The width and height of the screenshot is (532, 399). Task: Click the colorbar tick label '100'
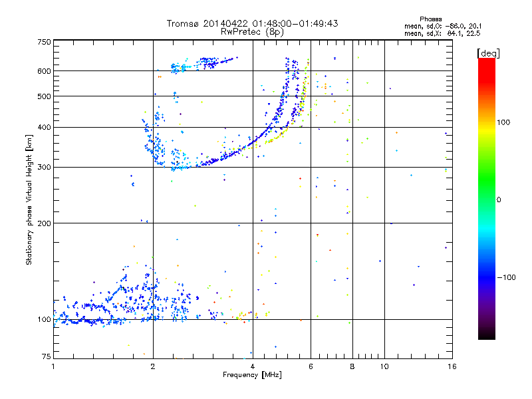pos(503,122)
